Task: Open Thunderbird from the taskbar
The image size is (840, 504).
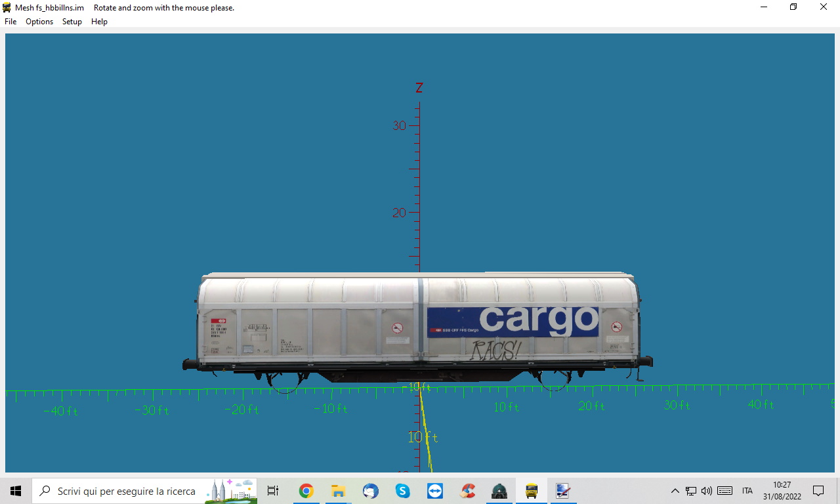Action: tap(370, 491)
